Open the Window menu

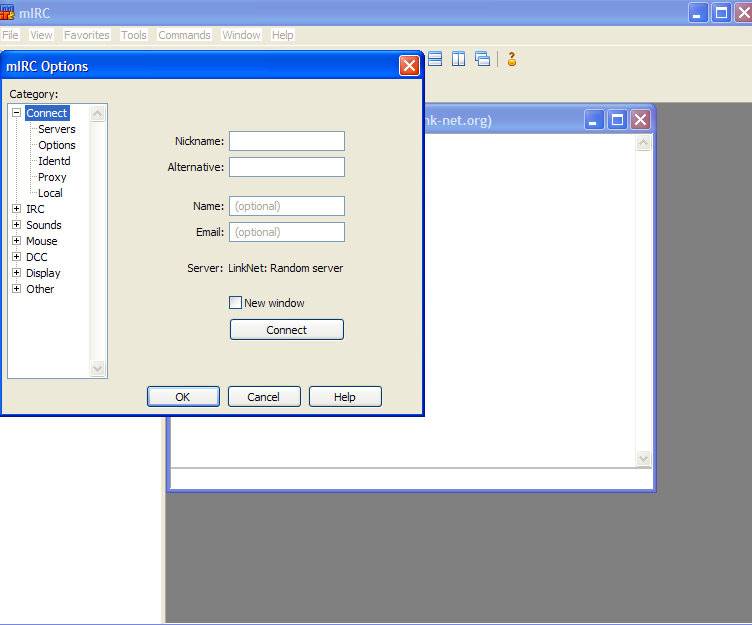point(241,35)
